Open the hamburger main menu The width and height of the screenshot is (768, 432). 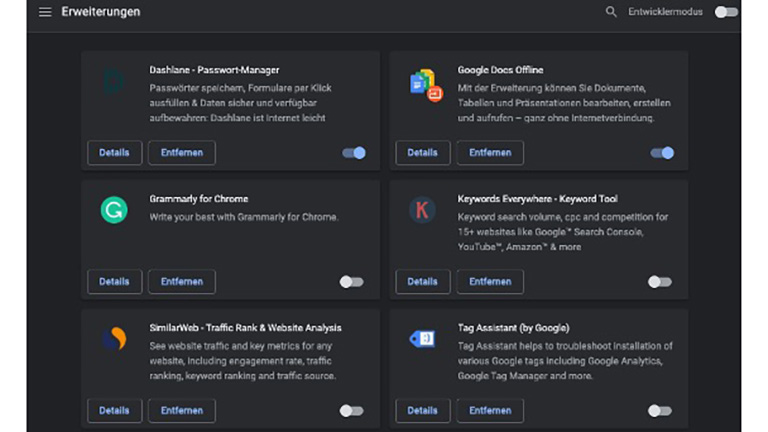[x=45, y=12]
